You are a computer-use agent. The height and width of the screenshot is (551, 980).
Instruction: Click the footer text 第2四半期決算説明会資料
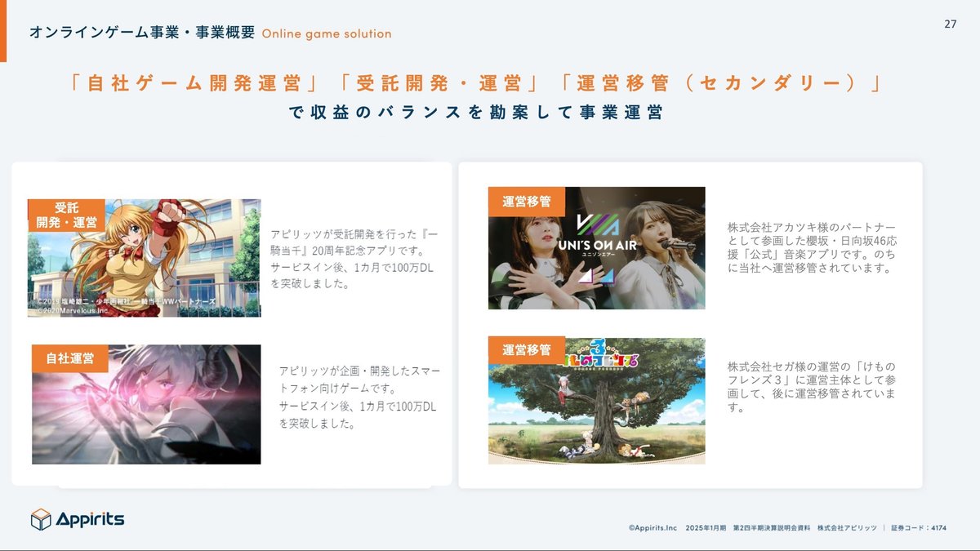click(772, 528)
